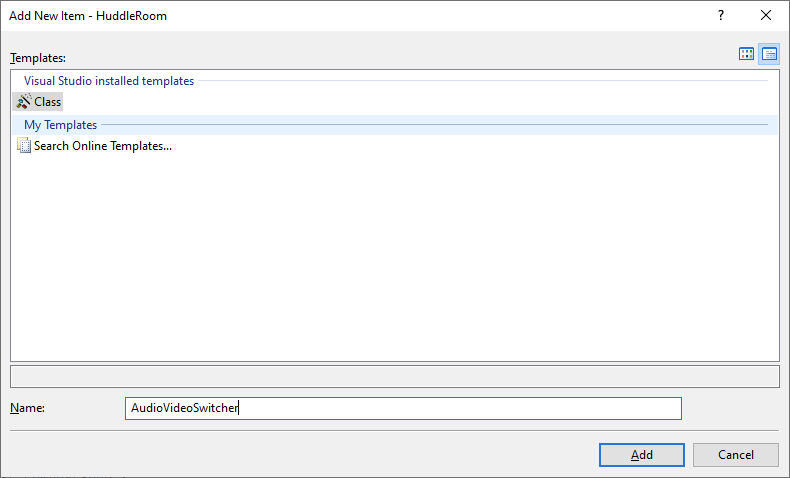The height and width of the screenshot is (478, 790).
Task: Click the Visual Studio installed templates header
Action: [109, 81]
